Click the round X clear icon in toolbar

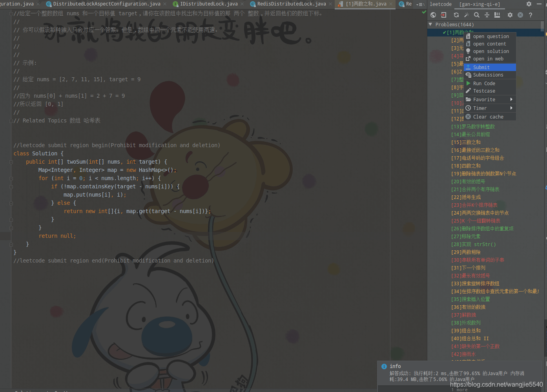click(x=520, y=15)
